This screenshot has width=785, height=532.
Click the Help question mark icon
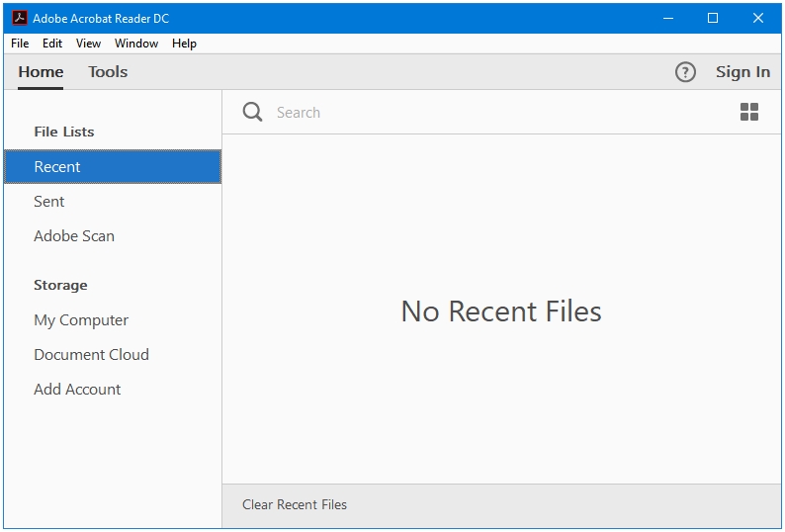[685, 72]
